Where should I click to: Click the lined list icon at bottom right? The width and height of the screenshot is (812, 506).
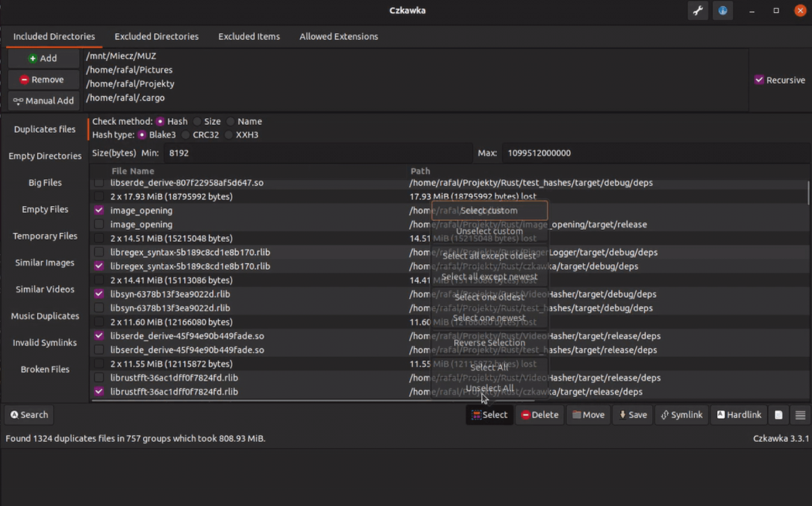(x=800, y=415)
